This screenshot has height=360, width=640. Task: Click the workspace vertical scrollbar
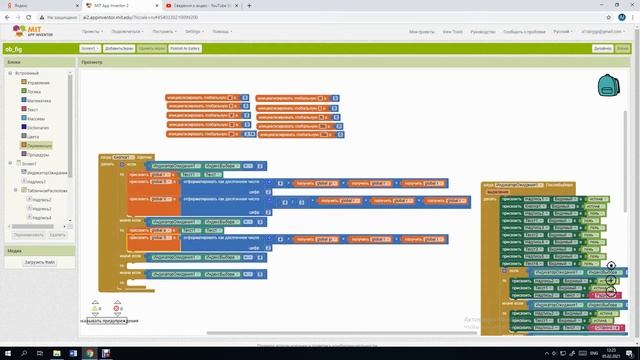click(x=625, y=161)
